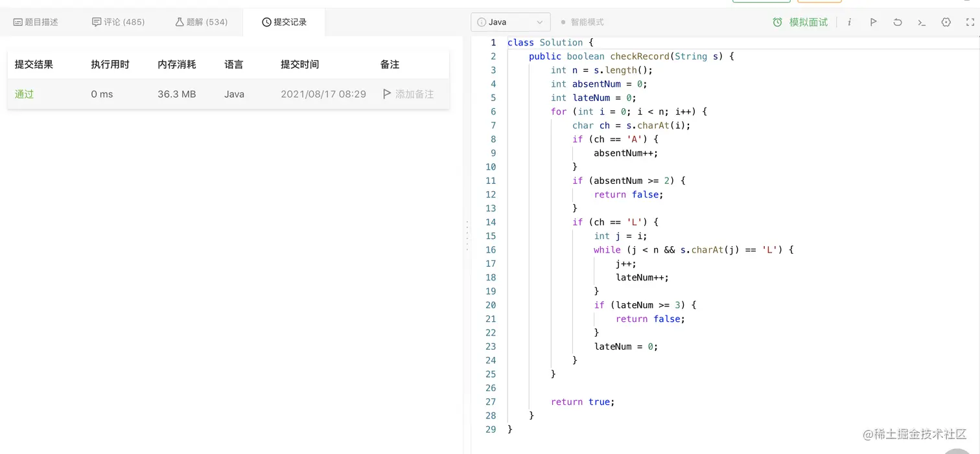Start 模拟面试 mock interview
The height and width of the screenshot is (454, 980).
(x=808, y=22)
